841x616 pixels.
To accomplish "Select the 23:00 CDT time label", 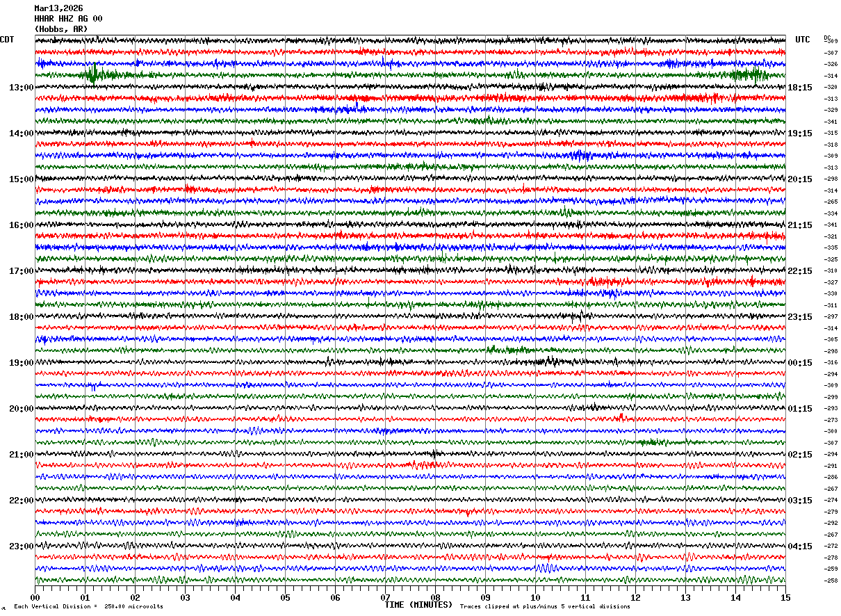I will pyautogui.click(x=22, y=546).
